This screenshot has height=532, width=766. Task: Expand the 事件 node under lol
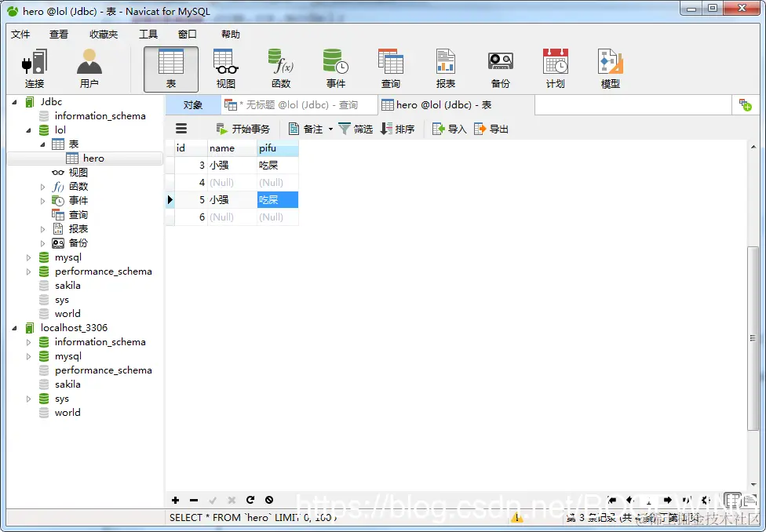(x=42, y=202)
